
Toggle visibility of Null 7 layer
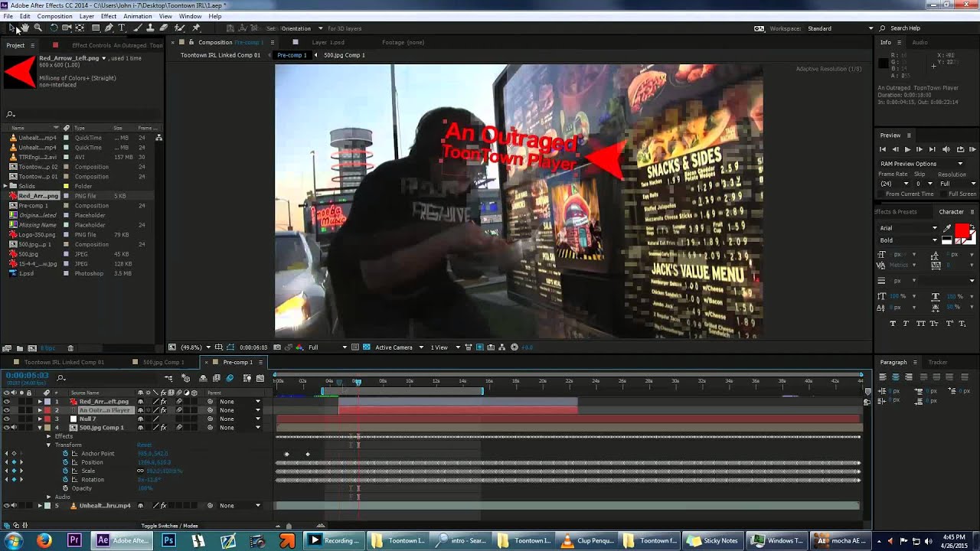click(x=7, y=419)
